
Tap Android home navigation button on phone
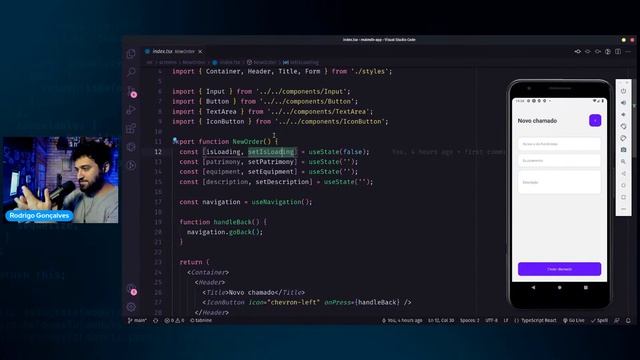click(x=559, y=287)
